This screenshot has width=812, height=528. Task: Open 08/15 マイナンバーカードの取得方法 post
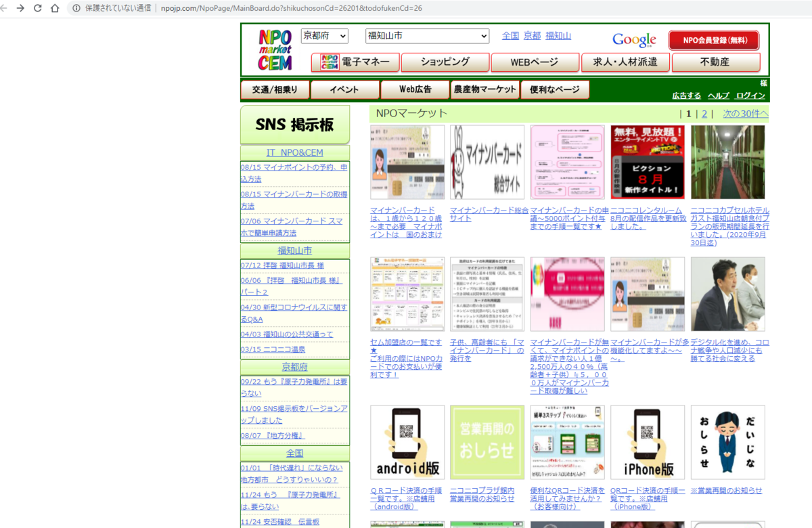tap(294, 200)
